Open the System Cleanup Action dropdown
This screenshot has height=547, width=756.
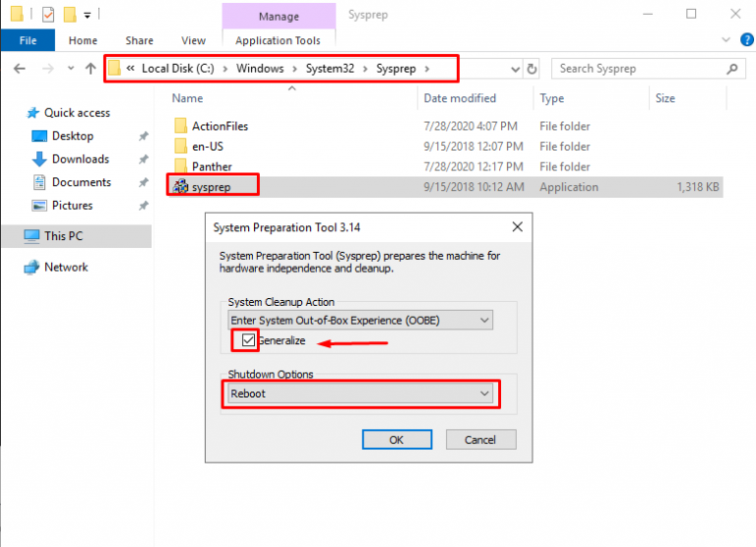click(x=360, y=320)
